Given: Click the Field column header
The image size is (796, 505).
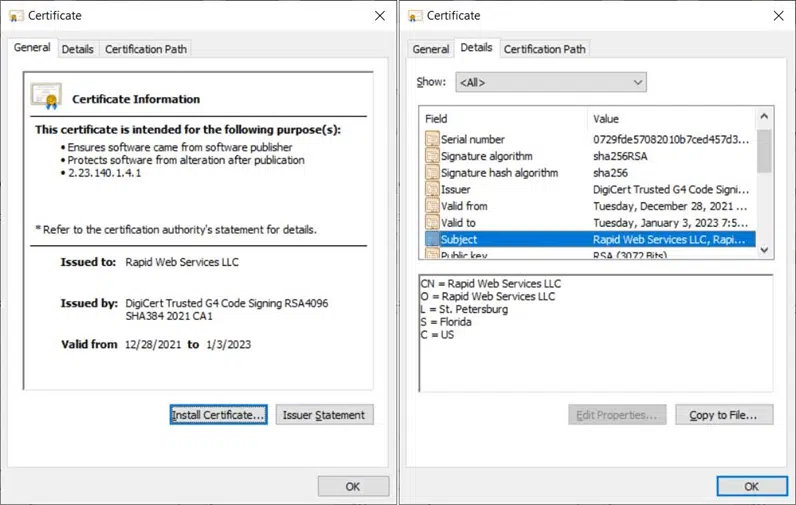Looking at the screenshot, I should (504, 119).
